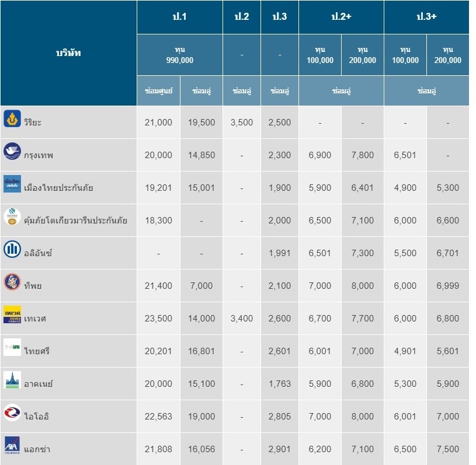Click the 3,500 ป.2 price
Screen dimensions: 476x465
tap(242, 123)
